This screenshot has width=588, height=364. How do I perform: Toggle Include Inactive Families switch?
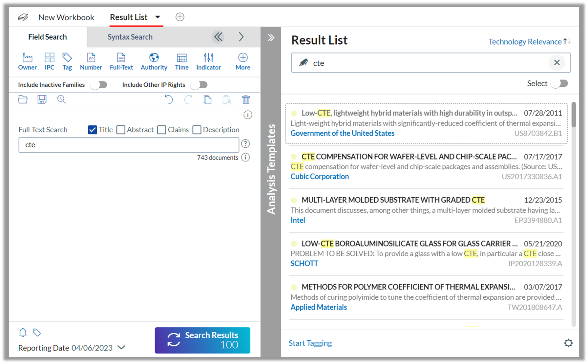(99, 85)
